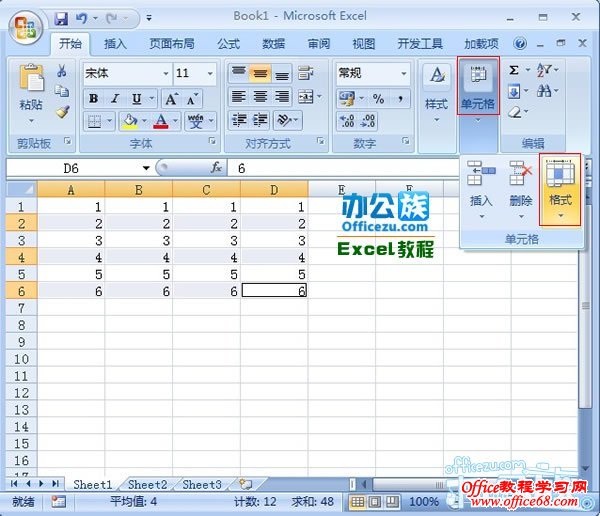The height and width of the screenshot is (516, 600).
Task: Open the font size dropdown
Action: coord(210,73)
